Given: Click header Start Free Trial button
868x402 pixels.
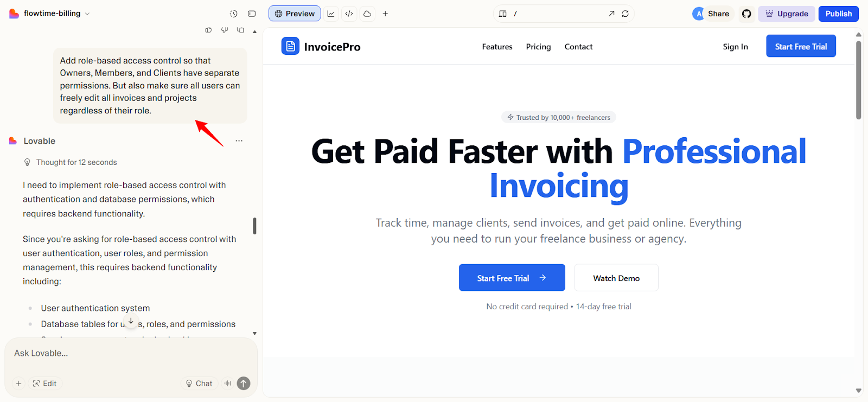Looking at the screenshot, I should click(x=801, y=46).
